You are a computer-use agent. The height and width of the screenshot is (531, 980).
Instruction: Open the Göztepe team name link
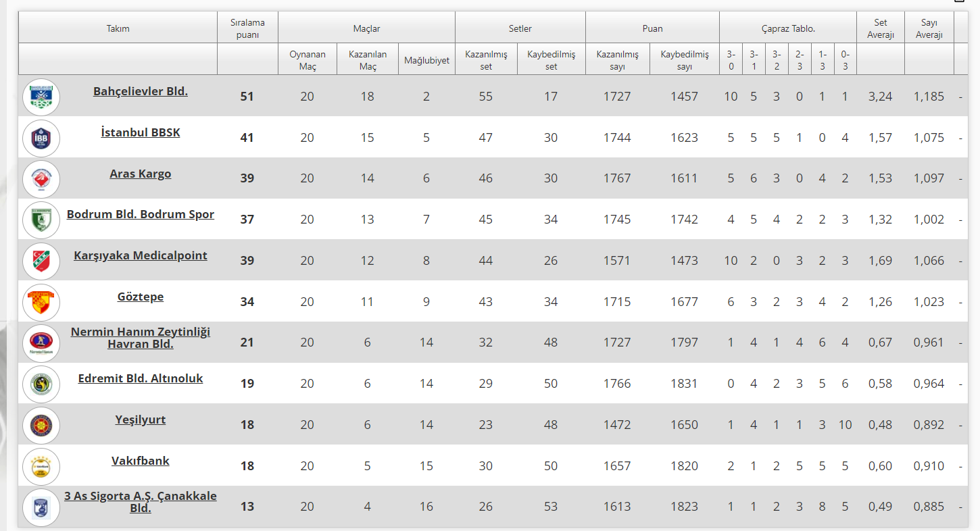(x=141, y=297)
